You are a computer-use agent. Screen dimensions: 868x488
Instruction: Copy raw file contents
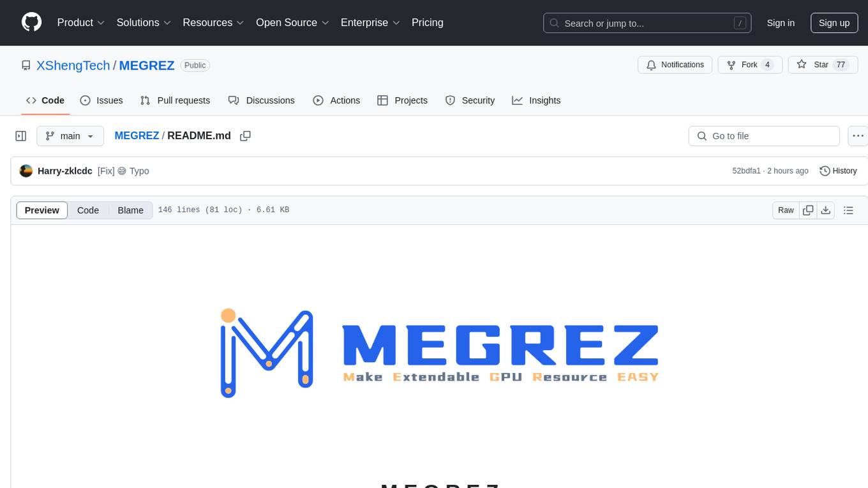(x=808, y=210)
